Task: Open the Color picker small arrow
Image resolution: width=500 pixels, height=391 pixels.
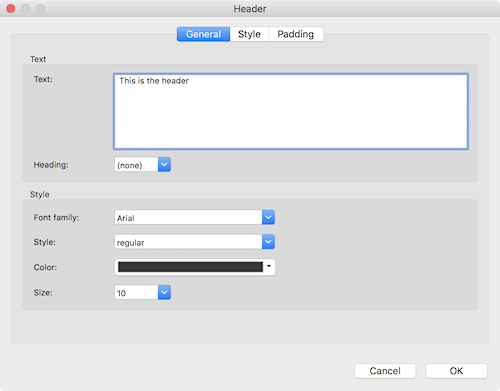Action: (x=269, y=266)
